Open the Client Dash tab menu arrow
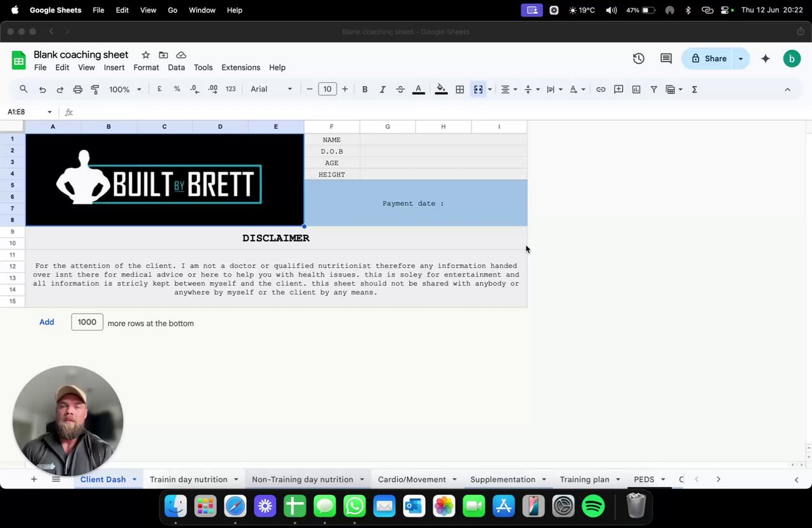Image resolution: width=812 pixels, height=528 pixels. point(134,479)
